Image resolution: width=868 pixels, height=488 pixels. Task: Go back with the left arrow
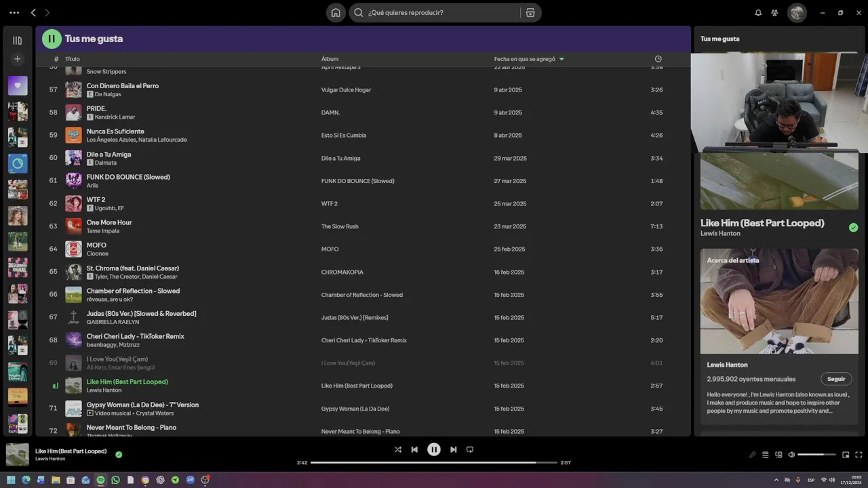point(33,13)
